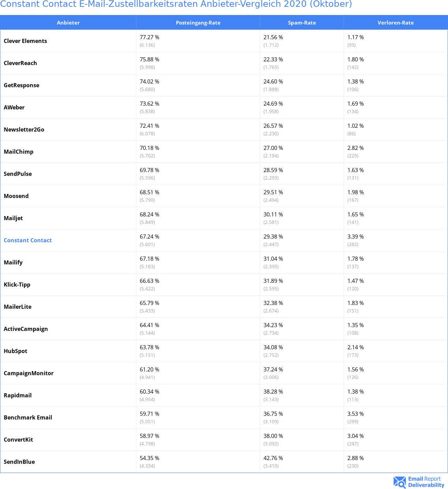
Task: Select the AWeber provider entry
Action: tap(14, 107)
